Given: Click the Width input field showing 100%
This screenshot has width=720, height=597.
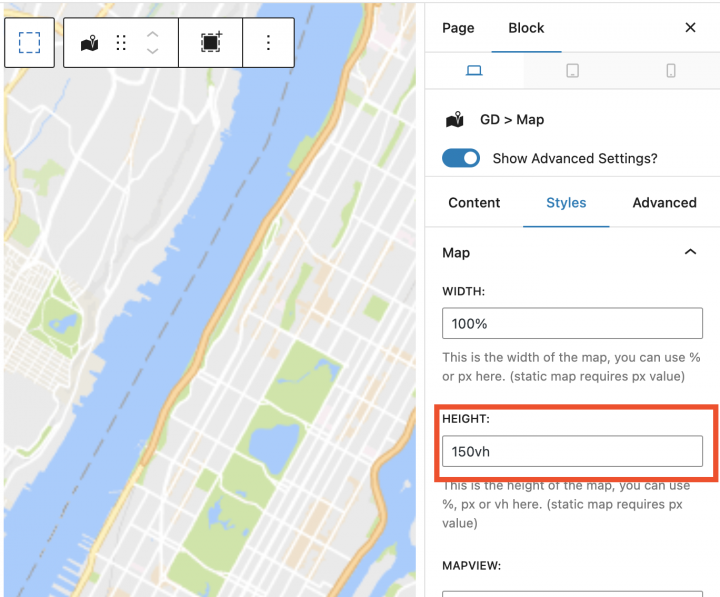Looking at the screenshot, I should (x=572, y=324).
